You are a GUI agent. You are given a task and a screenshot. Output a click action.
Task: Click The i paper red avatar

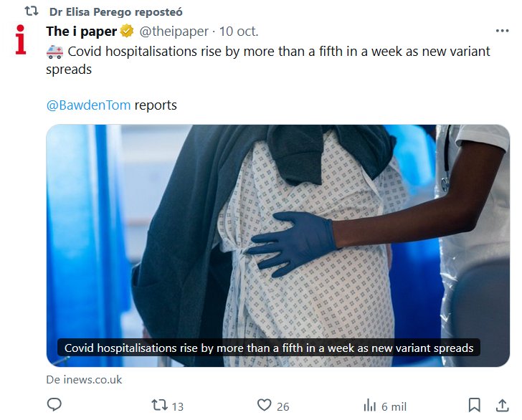(x=21, y=40)
